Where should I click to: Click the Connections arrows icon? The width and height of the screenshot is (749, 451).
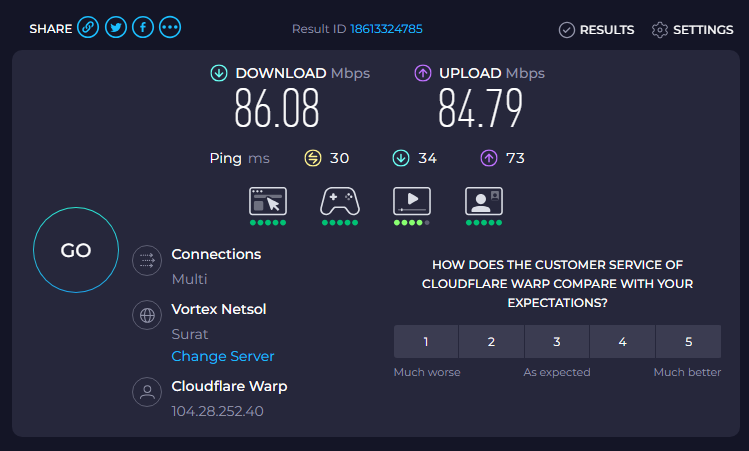coord(147,260)
